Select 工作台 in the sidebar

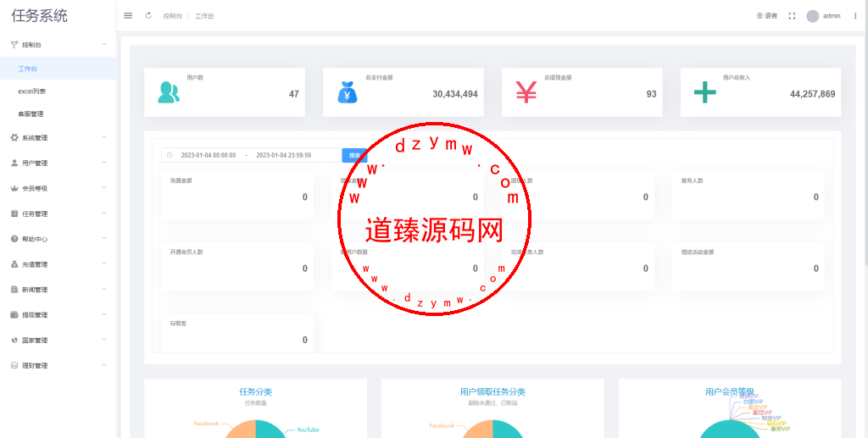(58, 69)
